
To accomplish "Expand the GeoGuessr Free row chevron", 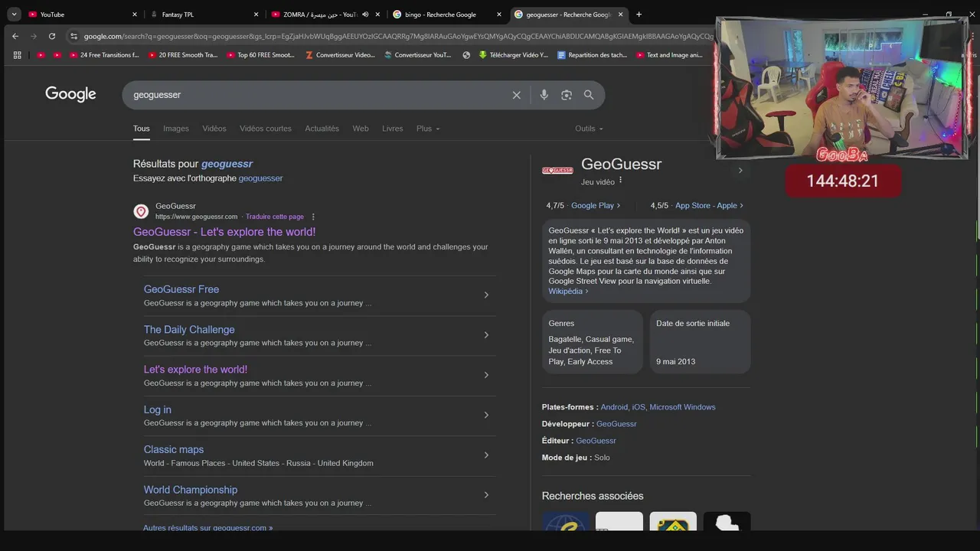I will click(486, 295).
